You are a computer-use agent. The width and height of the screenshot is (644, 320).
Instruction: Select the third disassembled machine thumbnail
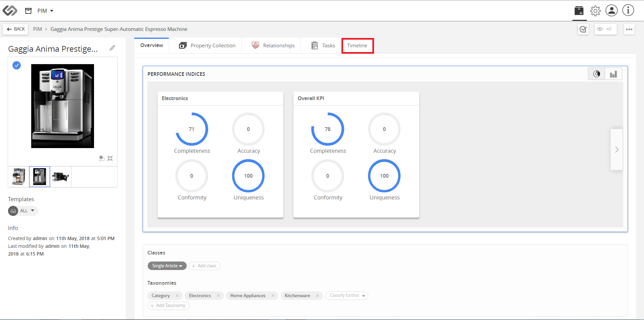[x=61, y=177]
